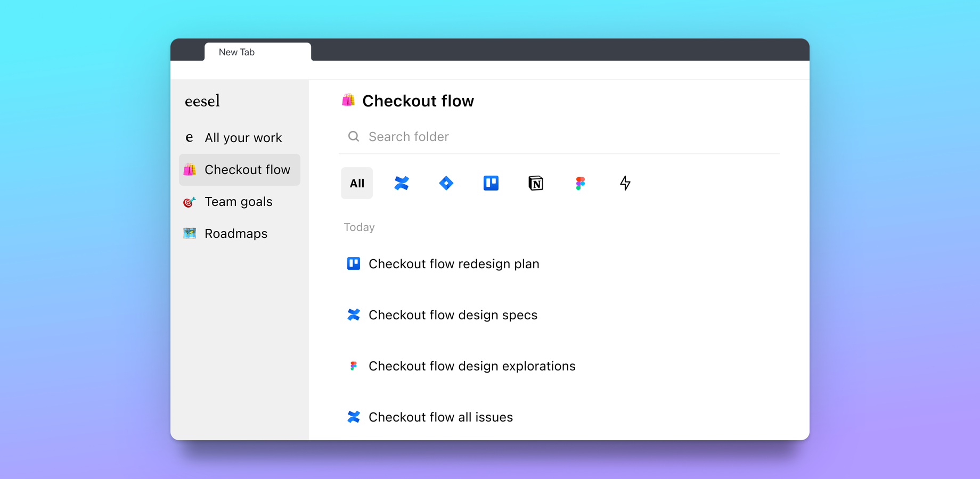The height and width of the screenshot is (479, 980).
Task: Switch to the New Tab browser tab
Action: pyautogui.click(x=258, y=52)
